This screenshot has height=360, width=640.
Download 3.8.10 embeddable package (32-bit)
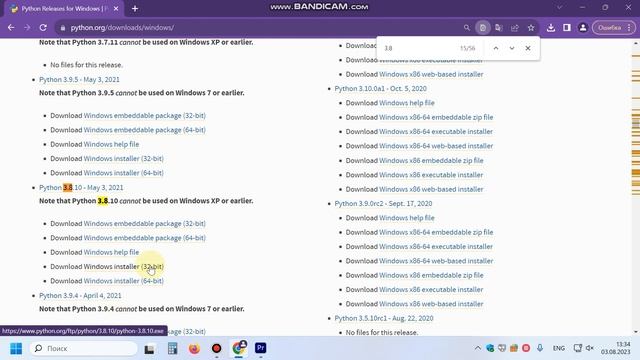[x=144, y=224]
